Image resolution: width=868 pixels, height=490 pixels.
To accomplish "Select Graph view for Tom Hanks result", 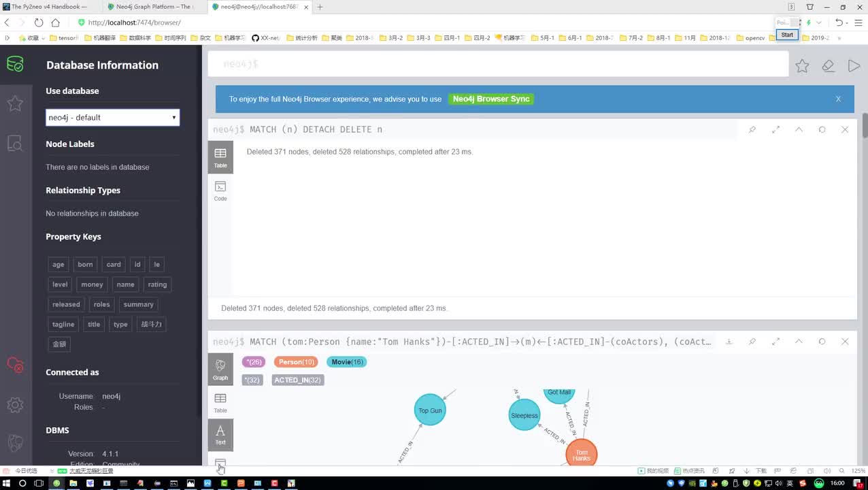I will pyautogui.click(x=220, y=369).
